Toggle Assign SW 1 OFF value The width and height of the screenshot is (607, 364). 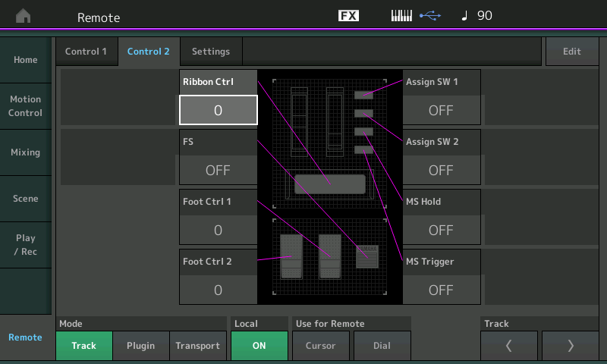[x=441, y=110]
